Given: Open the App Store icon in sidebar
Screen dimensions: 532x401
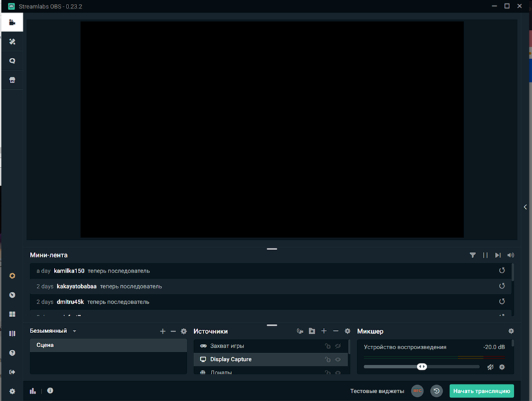Looking at the screenshot, I should pyautogui.click(x=12, y=80).
